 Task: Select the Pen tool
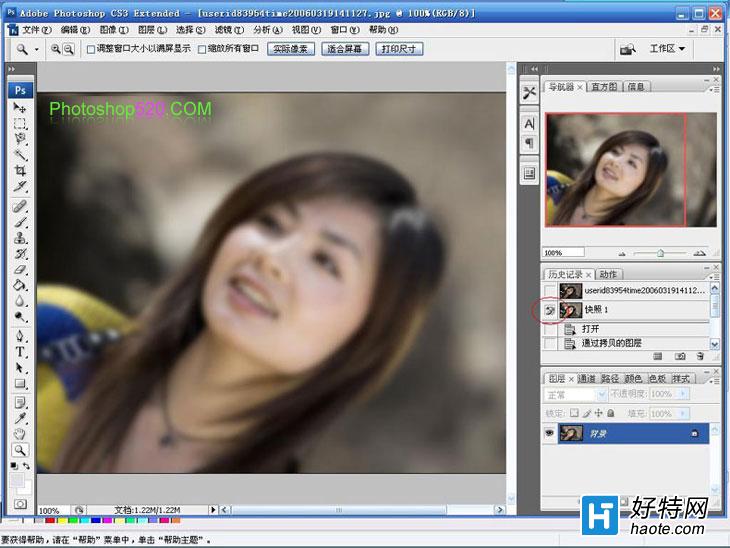coord(20,336)
